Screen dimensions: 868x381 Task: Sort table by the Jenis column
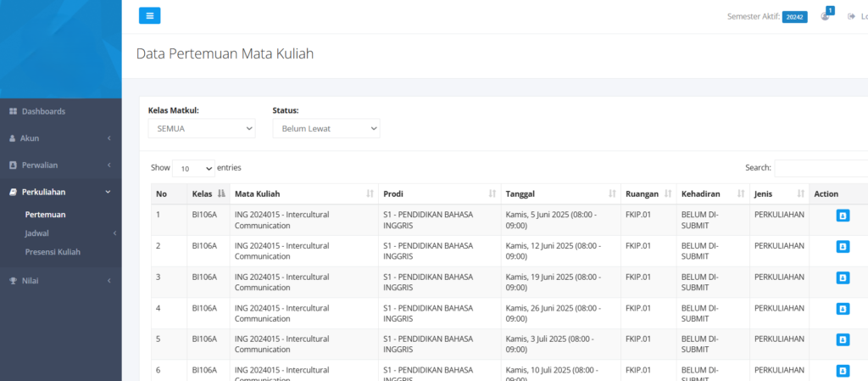(780, 193)
